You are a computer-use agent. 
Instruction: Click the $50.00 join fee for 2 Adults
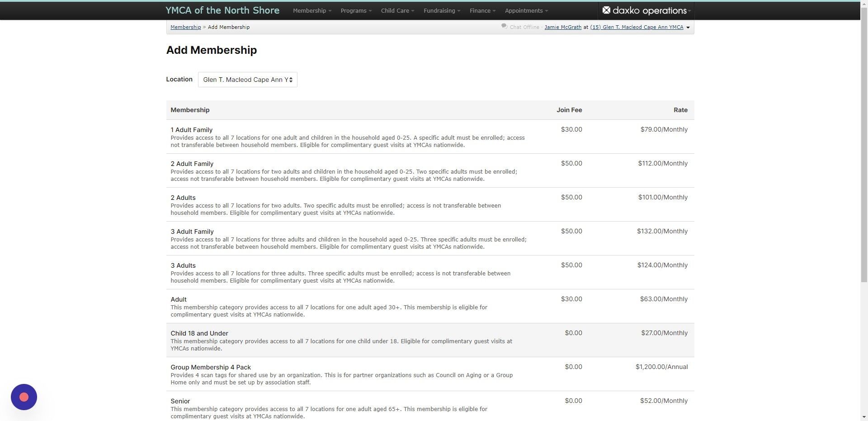click(x=571, y=197)
